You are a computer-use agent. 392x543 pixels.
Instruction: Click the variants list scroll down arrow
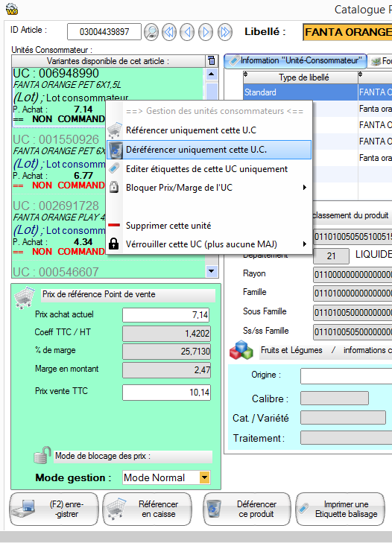212,271
